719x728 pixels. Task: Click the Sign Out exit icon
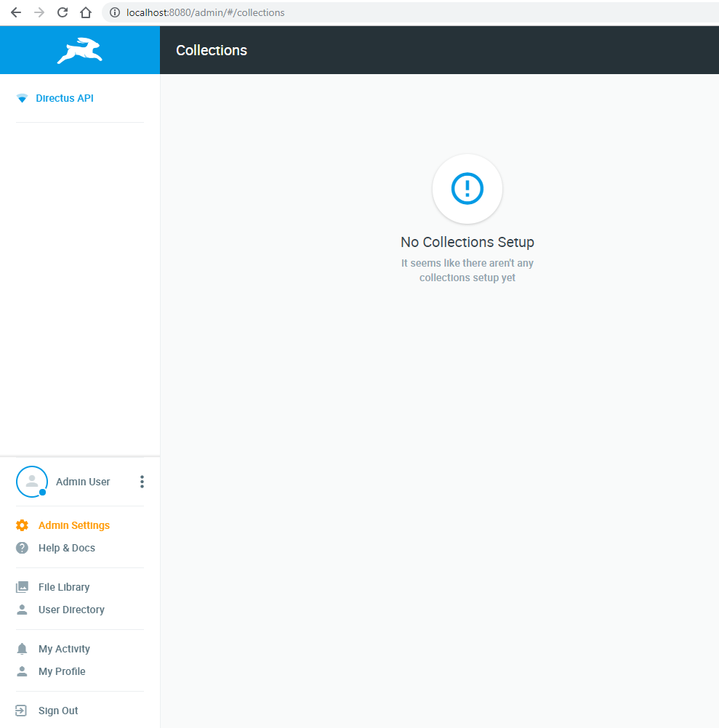(21, 711)
